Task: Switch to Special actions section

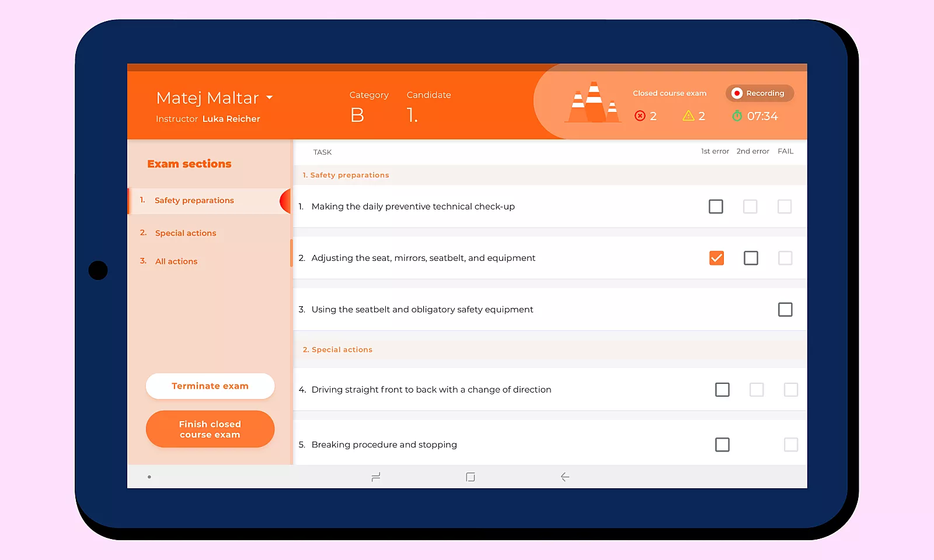Action: click(186, 233)
